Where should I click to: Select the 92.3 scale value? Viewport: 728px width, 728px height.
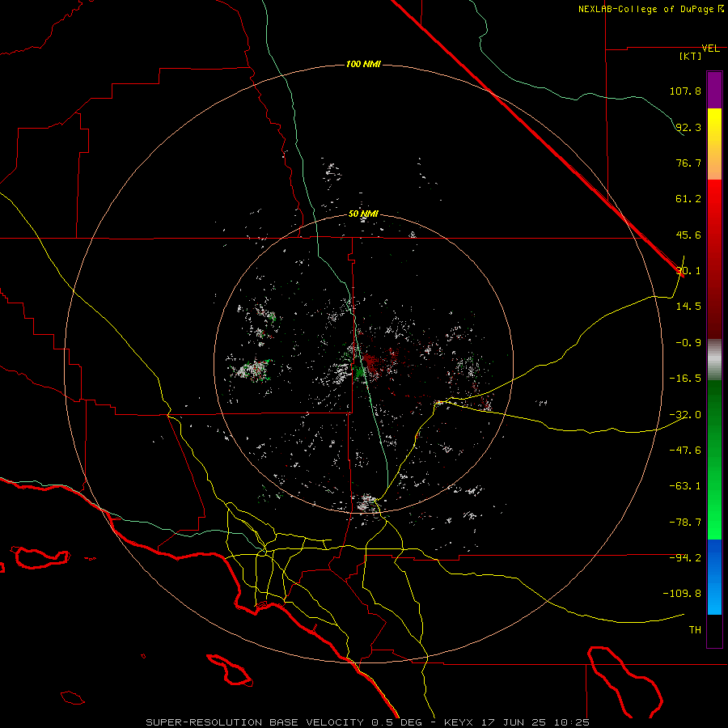[688, 127]
